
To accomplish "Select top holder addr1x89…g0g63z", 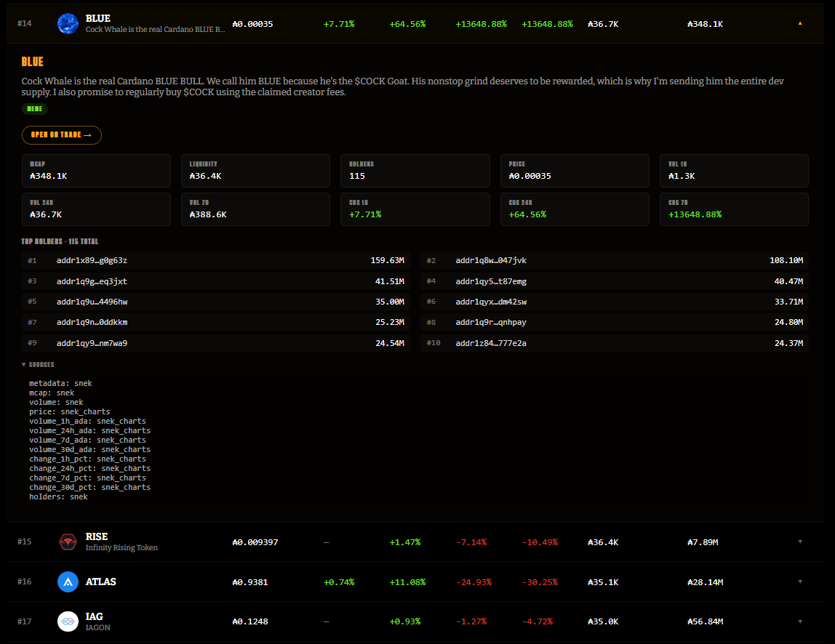I will point(216,260).
